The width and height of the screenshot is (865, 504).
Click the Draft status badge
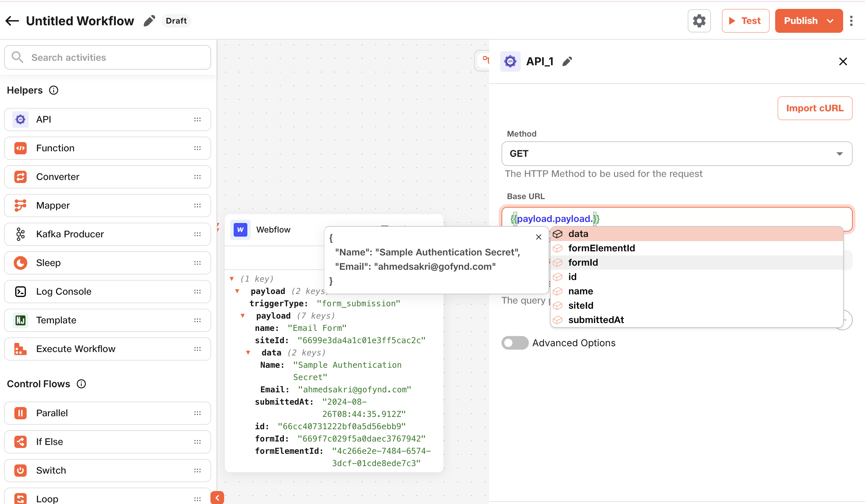point(176,21)
